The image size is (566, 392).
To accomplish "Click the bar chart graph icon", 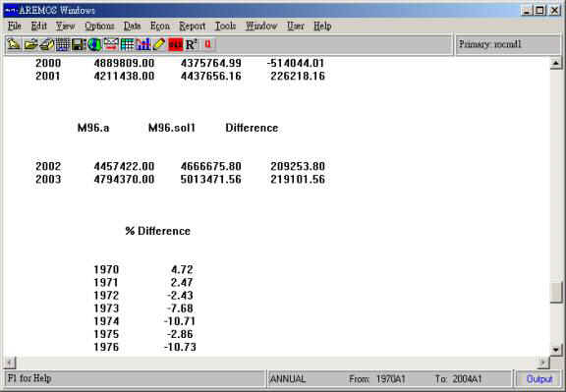I will click(x=143, y=45).
